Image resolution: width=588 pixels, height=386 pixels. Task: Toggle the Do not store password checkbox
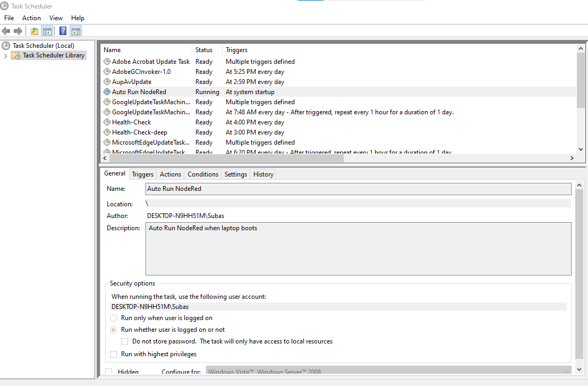click(125, 341)
